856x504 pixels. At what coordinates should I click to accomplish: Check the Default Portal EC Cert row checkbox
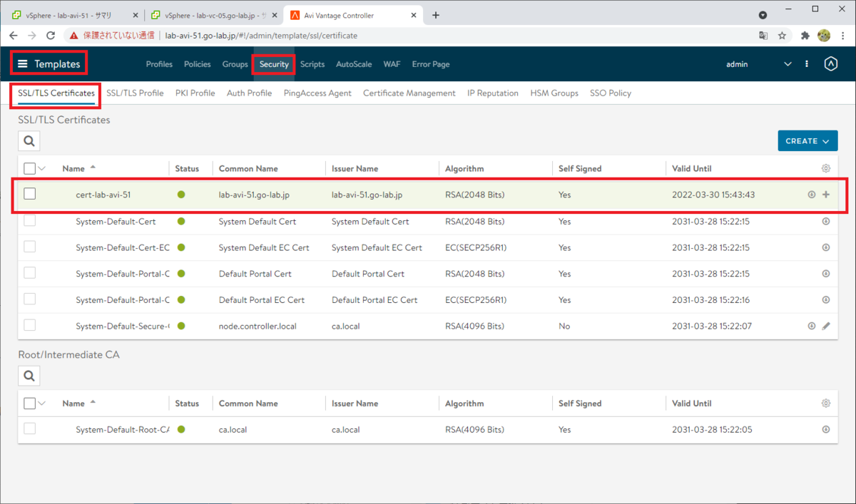[29, 299]
